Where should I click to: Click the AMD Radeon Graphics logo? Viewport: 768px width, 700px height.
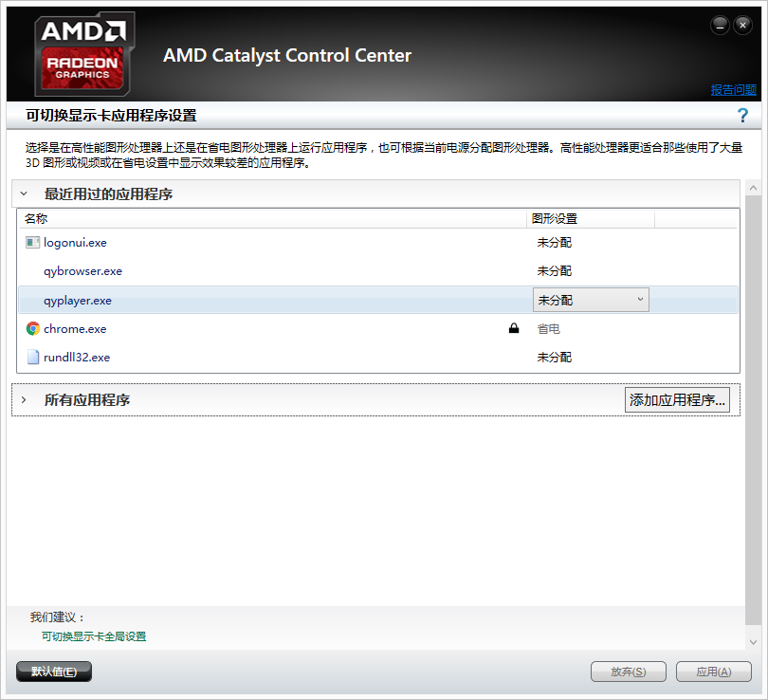83,54
